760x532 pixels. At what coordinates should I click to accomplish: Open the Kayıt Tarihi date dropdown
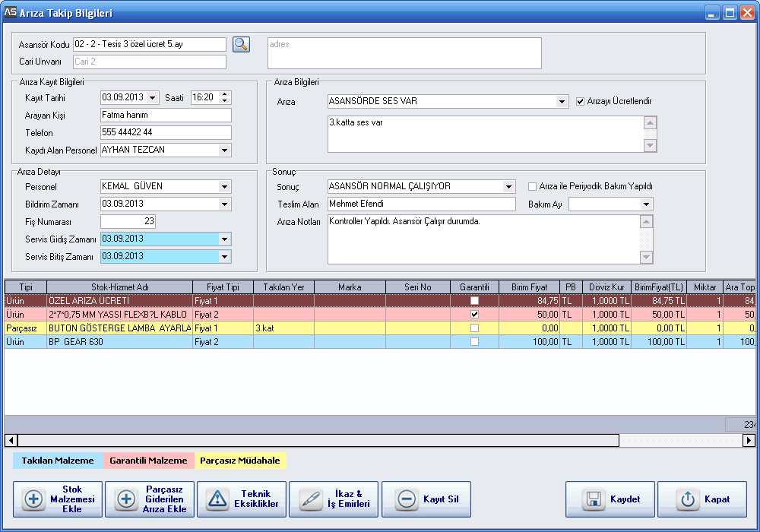pos(153,98)
